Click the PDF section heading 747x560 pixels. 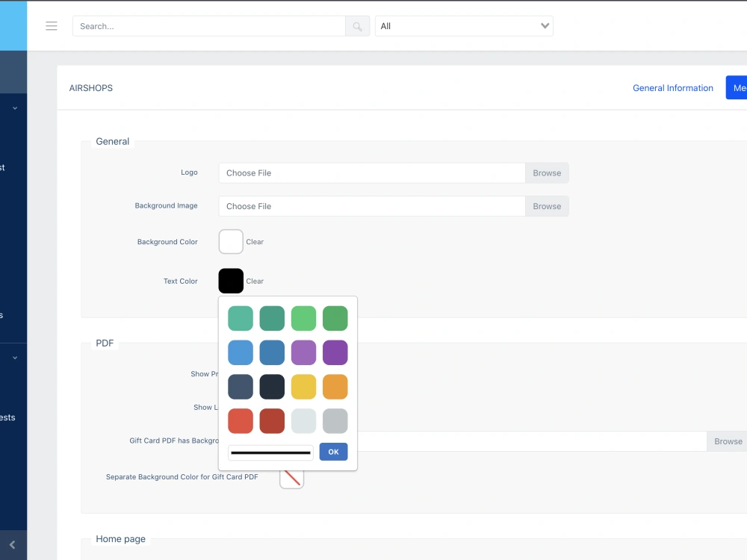pyautogui.click(x=105, y=343)
